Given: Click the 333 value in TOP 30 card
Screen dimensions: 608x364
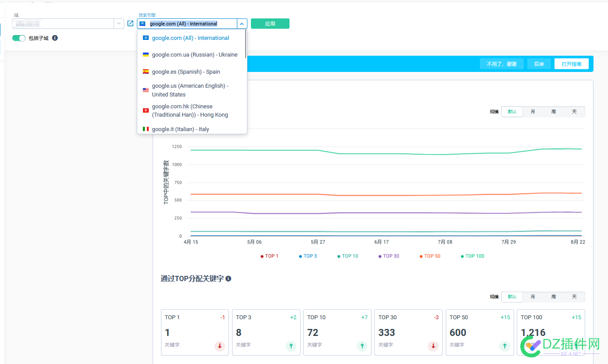Looking at the screenshot, I should tap(387, 332).
